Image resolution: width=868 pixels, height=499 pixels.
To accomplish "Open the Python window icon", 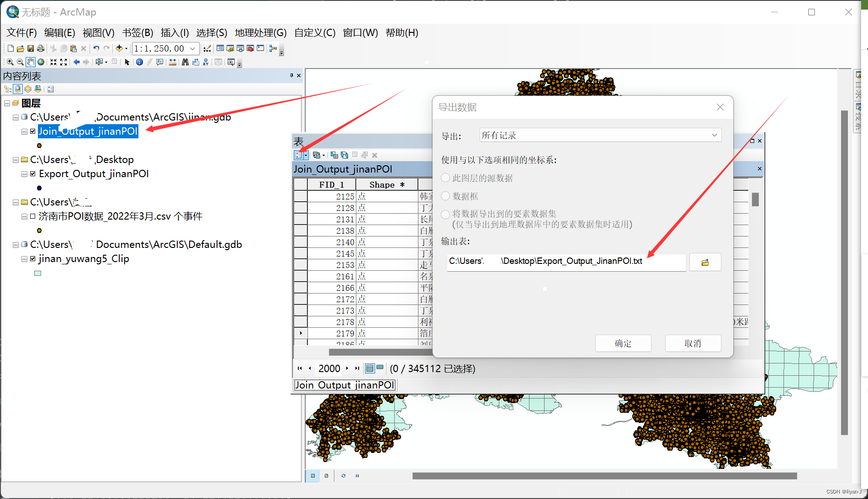I will coord(260,48).
